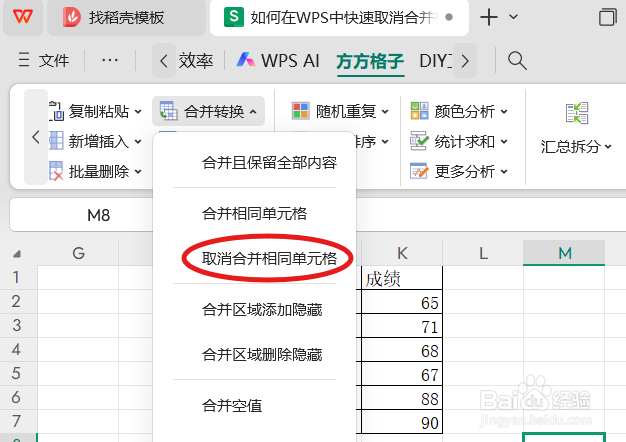Viewport: 626px width, 442px height.
Task: Choose 合并区域添加隐藏 menu item
Action: pyautogui.click(x=262, y=310)
